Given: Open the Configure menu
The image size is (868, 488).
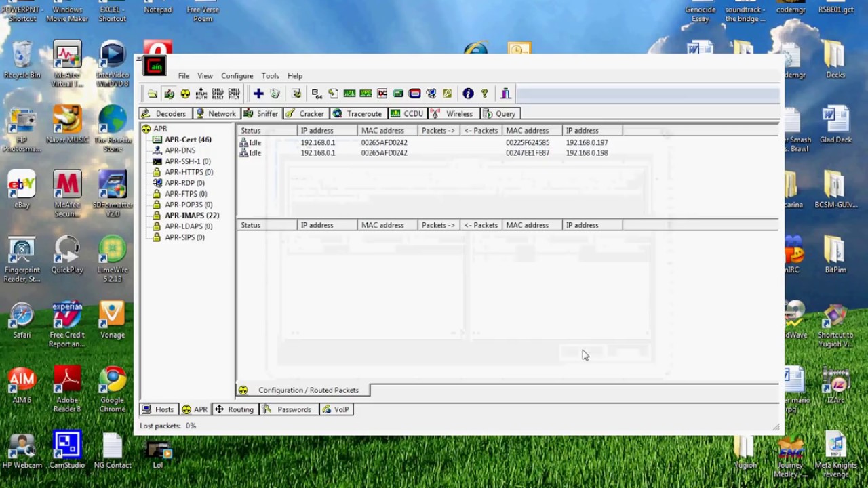Looking at the screenshot, I should pos(237,76).
